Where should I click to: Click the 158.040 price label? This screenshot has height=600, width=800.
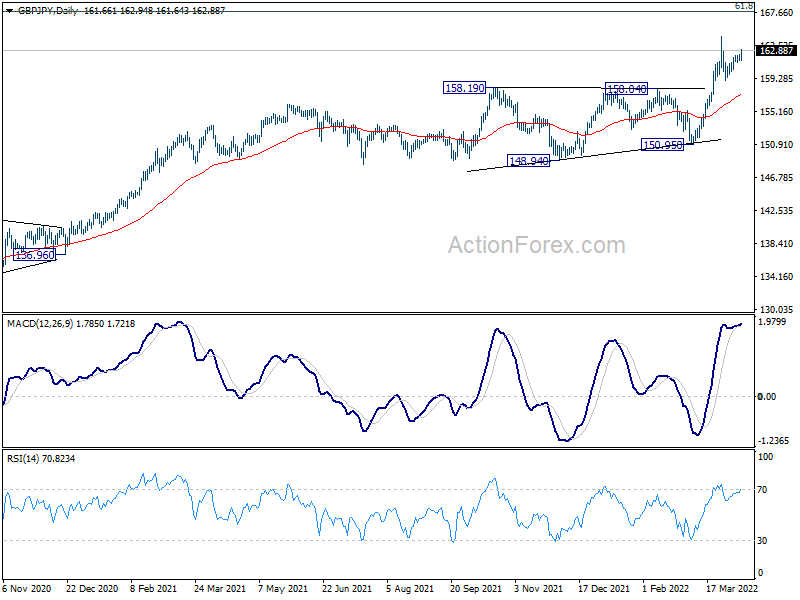626,89
